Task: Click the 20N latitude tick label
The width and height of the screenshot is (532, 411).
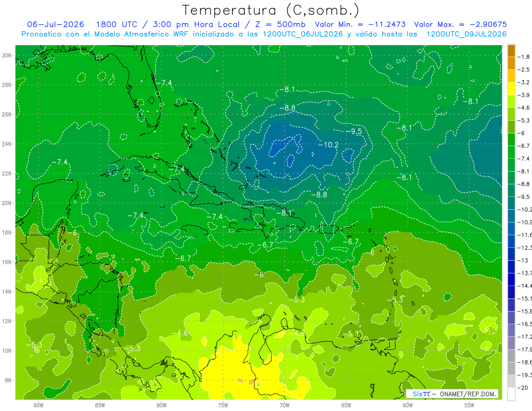Action: coord(7,203)
